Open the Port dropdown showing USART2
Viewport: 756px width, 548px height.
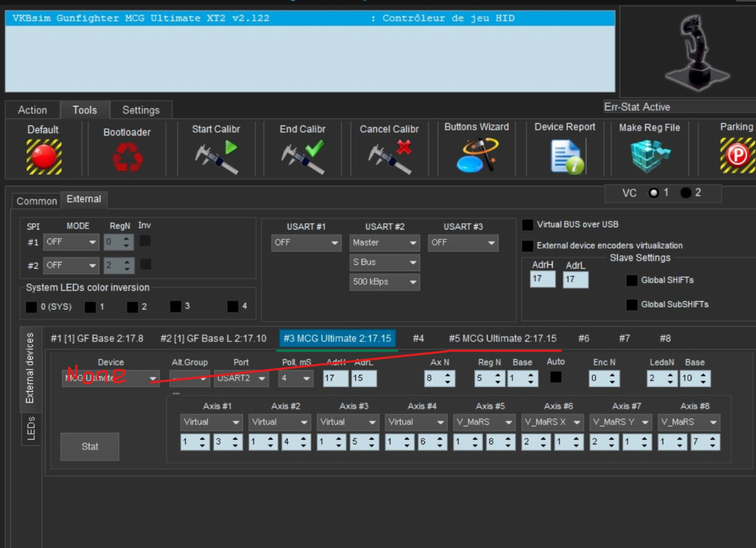tap(241, 379)
